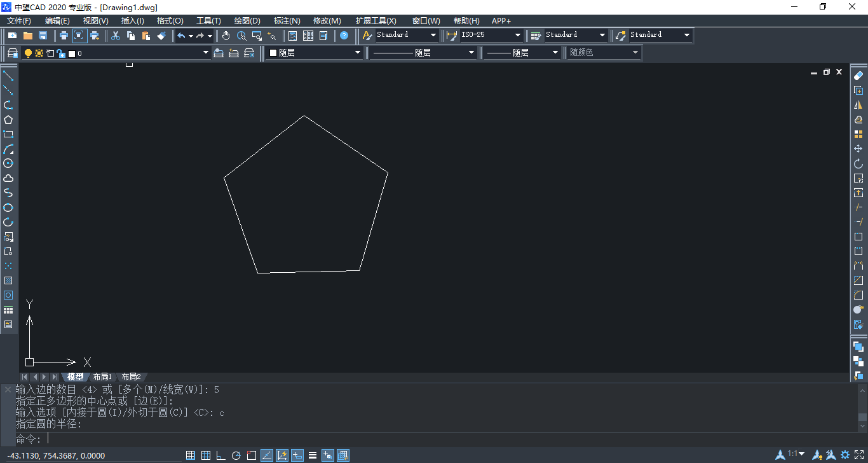This screenshot has width=868, height=463.
Task: Switch to the 布局1 layout tab
Action: tap(102, 376)
